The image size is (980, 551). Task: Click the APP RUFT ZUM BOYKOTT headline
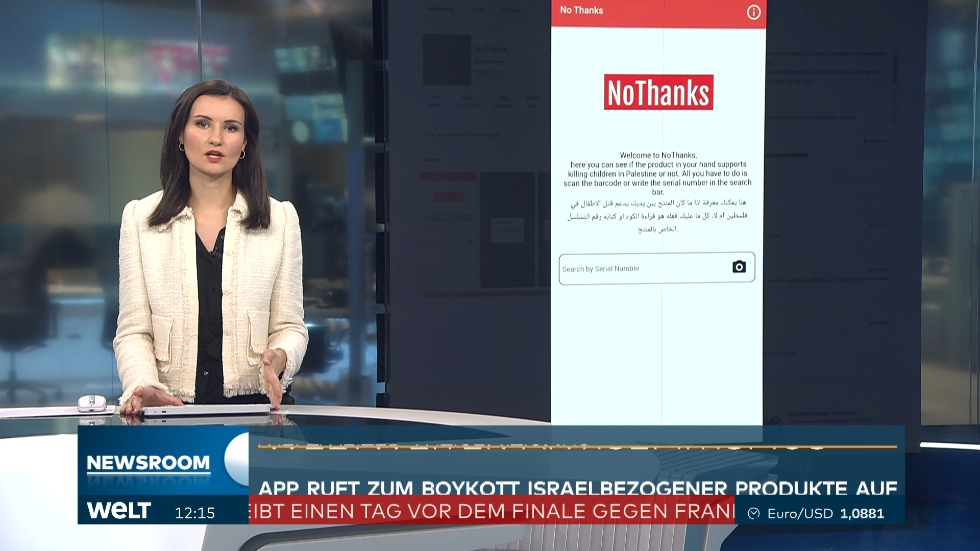578,488
